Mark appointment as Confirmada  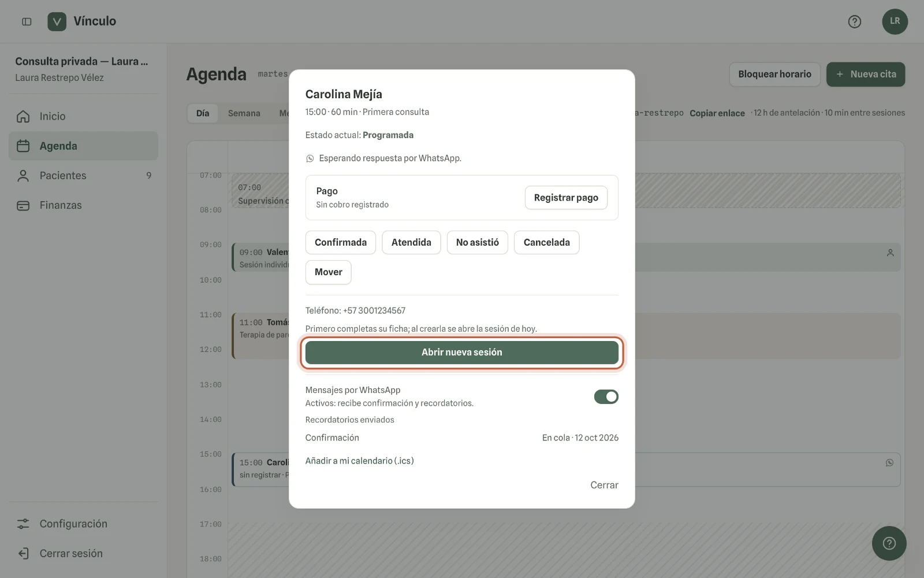tap(341, 242)
